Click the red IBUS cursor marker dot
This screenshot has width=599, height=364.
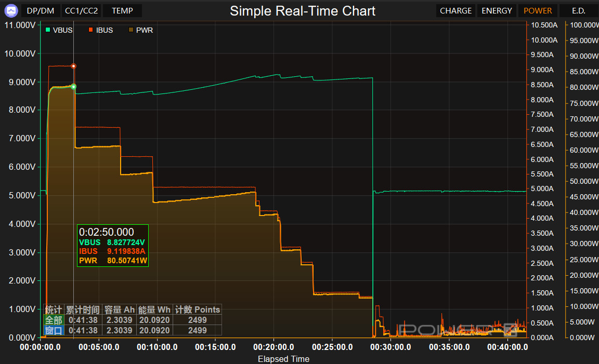pyautogui.click(x=74, y=66)
